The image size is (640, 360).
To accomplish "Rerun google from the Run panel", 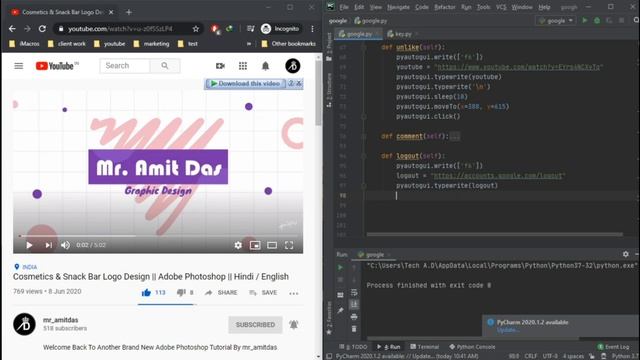I will [340, 267].
